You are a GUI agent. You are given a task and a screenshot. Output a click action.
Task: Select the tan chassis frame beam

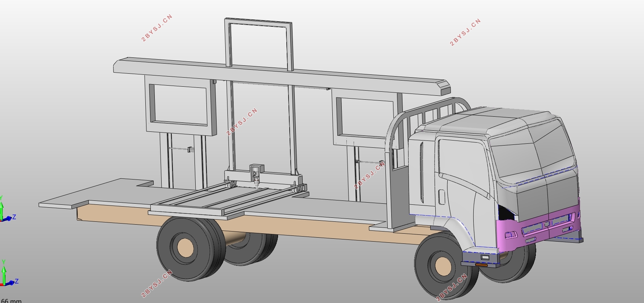click(x=253, y=226)
